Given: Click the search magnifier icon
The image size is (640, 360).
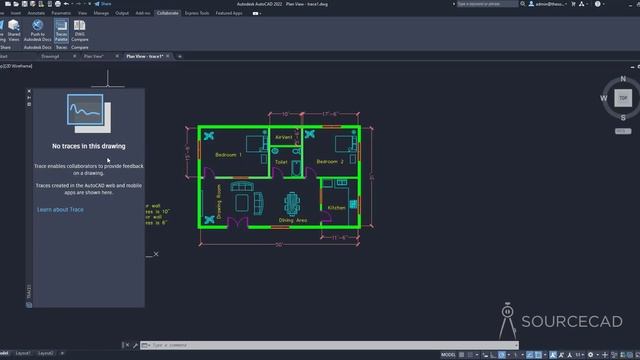Looking at the screenshot, I should pyautogui.click(x=523, y=4).
